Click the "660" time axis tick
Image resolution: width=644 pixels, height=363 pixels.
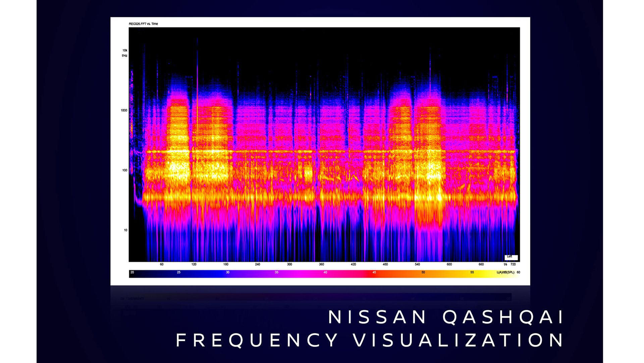click(x=481, y=264)
